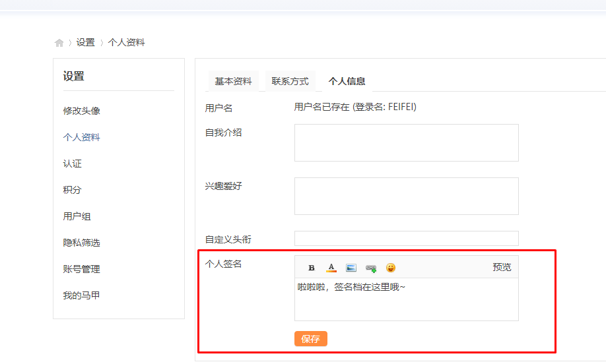Switch to the 联系方式 tab
The width and height of the screenshot is (606, 364).
pos(290,81)
